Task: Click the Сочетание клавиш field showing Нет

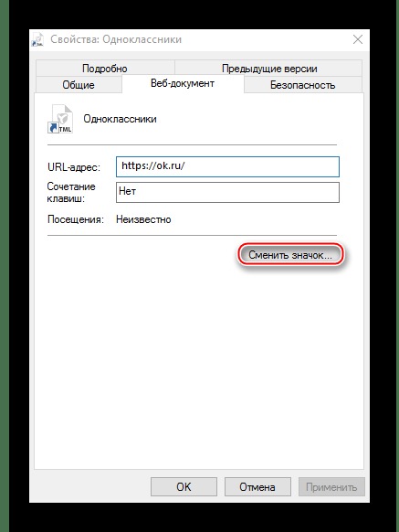Action: [227, 192]
